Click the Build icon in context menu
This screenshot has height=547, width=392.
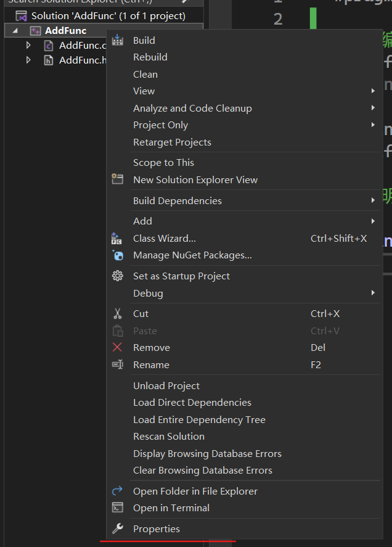click(117, 40)
